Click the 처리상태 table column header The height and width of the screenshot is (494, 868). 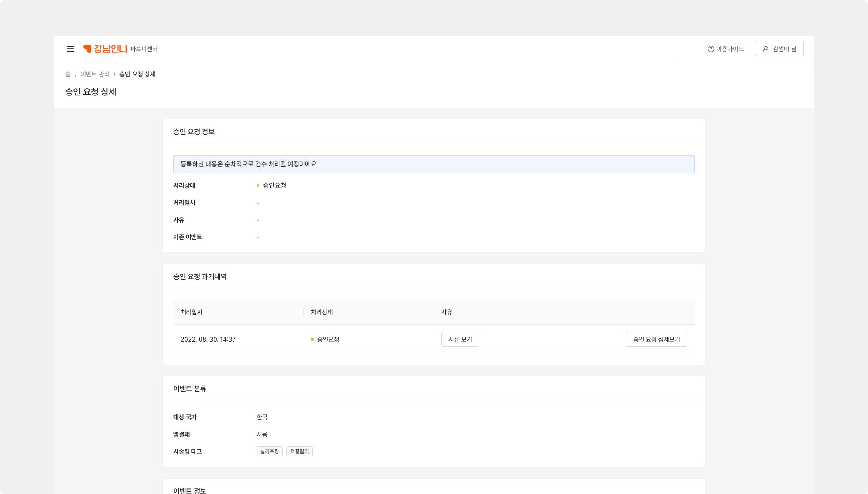click(322, 312)
